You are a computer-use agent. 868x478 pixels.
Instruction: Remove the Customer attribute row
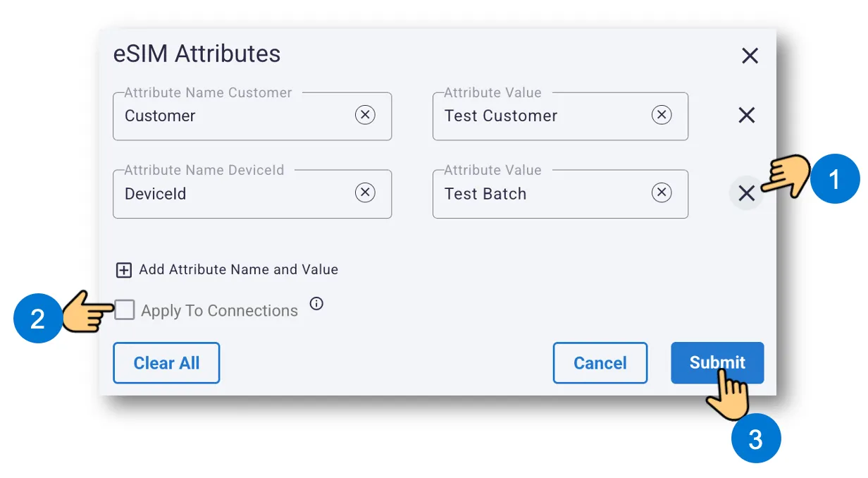(747, 116)
